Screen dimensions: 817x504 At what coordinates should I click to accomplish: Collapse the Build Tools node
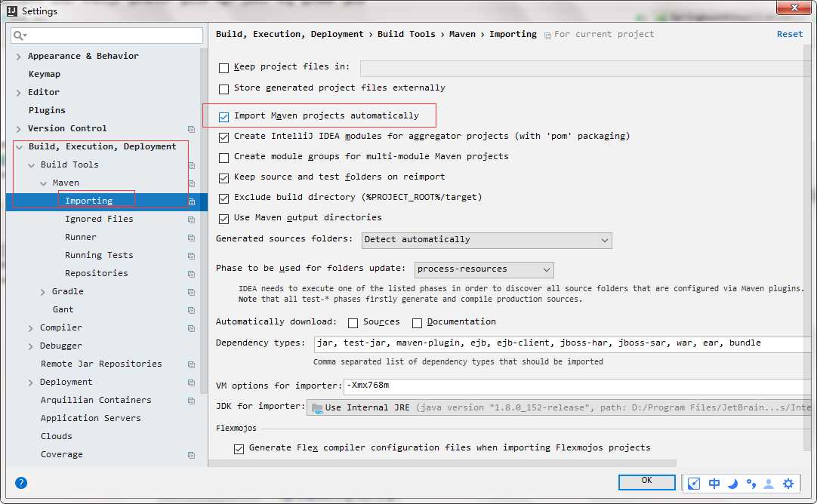coord(31,165)
